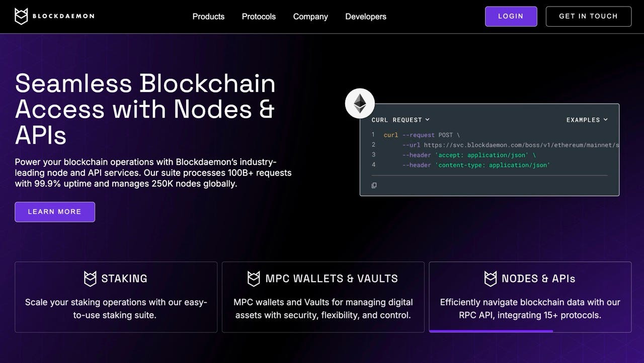Click the Staking card icon
The height and width of the screenshot is (363, 644).
click(x=90, y=278)
